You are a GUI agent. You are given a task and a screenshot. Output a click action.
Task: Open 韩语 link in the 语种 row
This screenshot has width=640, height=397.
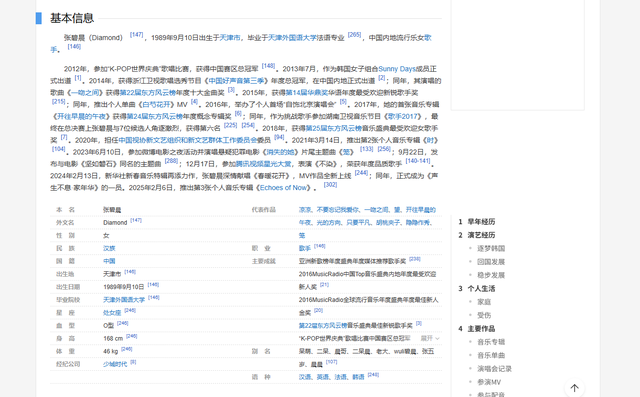coord(358,377)
